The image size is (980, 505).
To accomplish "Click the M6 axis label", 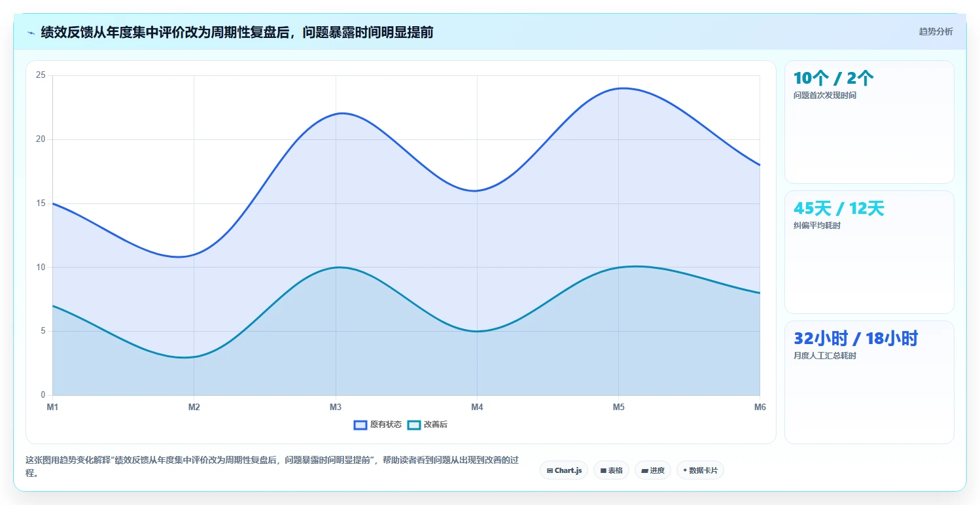I will tap(760, 408).
